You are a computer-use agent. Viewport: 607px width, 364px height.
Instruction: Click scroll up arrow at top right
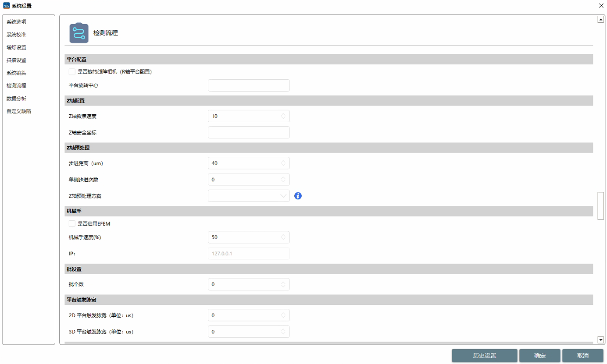pyautogui.click(x=601, y=20)
